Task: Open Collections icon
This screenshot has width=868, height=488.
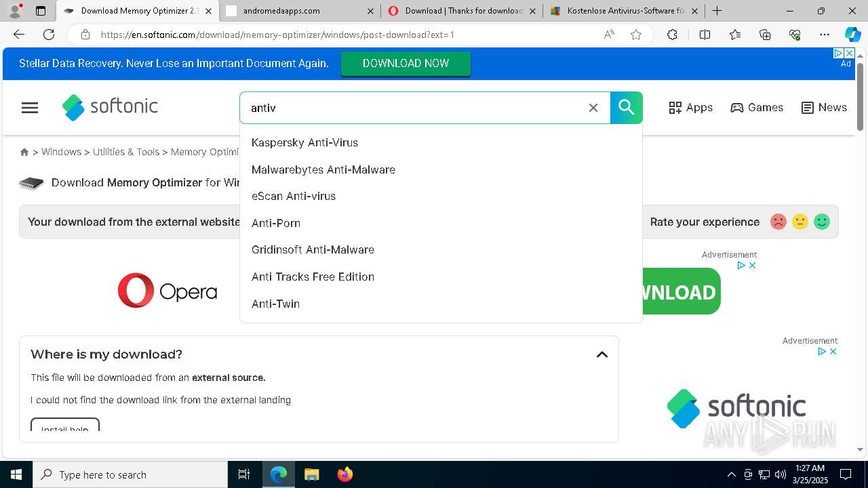Action: (765, 35)
